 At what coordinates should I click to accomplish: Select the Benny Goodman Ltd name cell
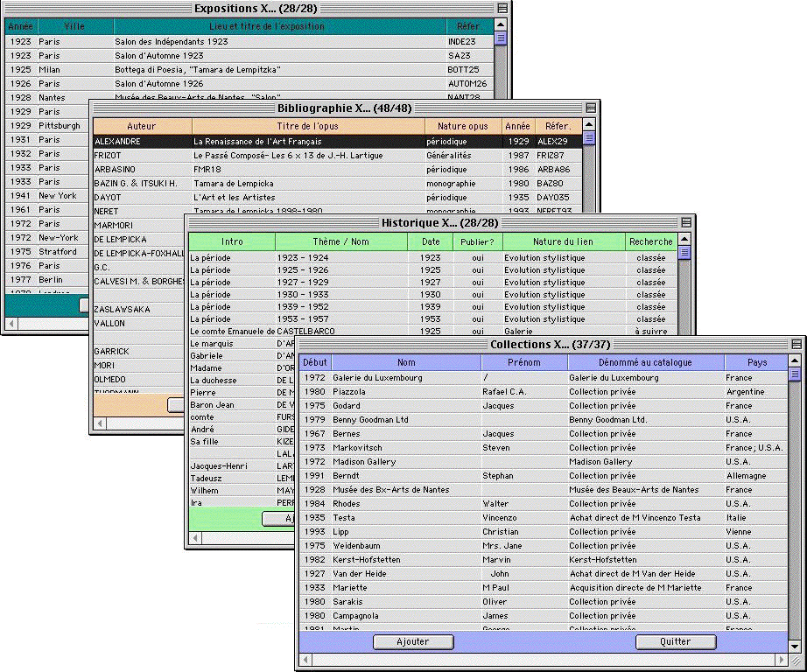click(370, 420)
